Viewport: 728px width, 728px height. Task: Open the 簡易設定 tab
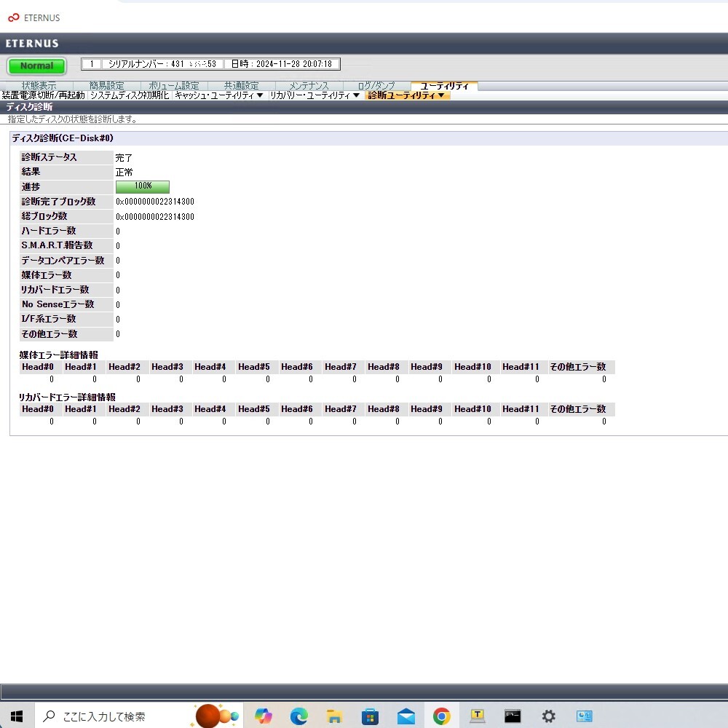(x=107, y=86)
